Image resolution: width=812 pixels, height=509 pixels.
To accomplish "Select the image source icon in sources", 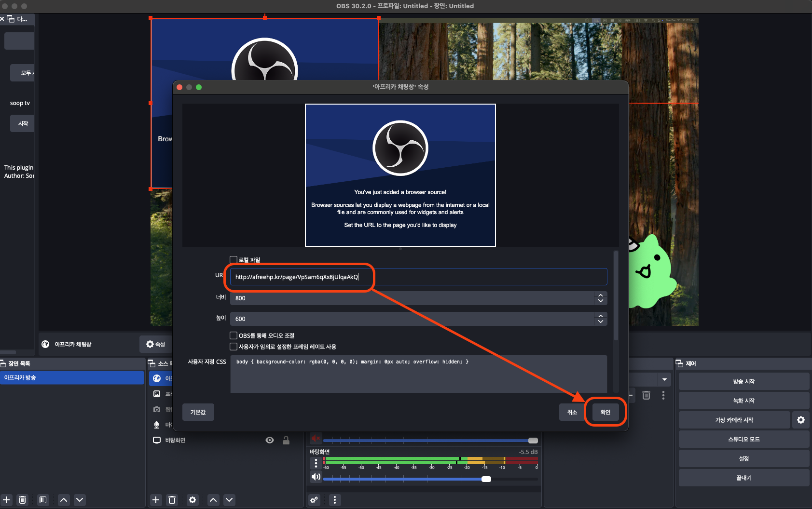I will (157, 394).
